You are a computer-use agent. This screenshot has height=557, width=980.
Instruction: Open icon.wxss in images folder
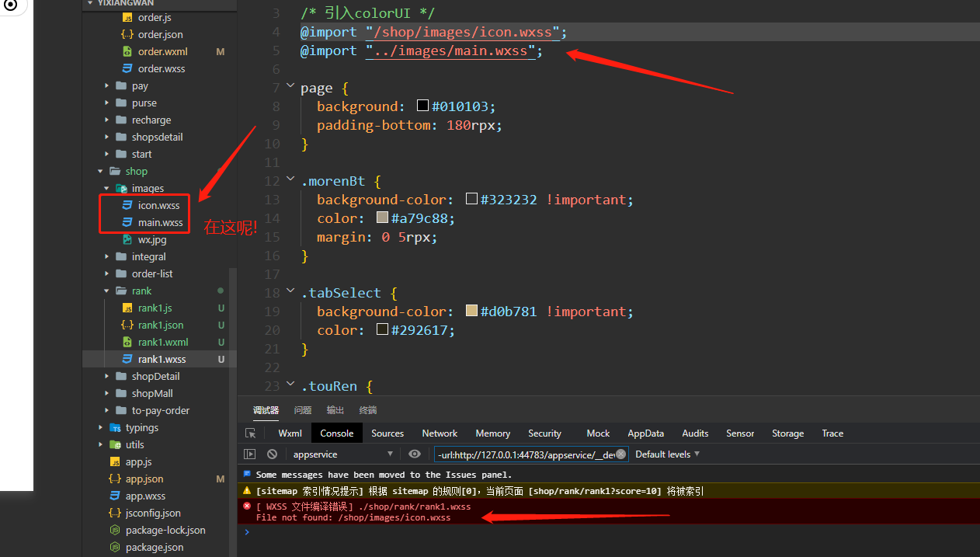pos(158,205)
